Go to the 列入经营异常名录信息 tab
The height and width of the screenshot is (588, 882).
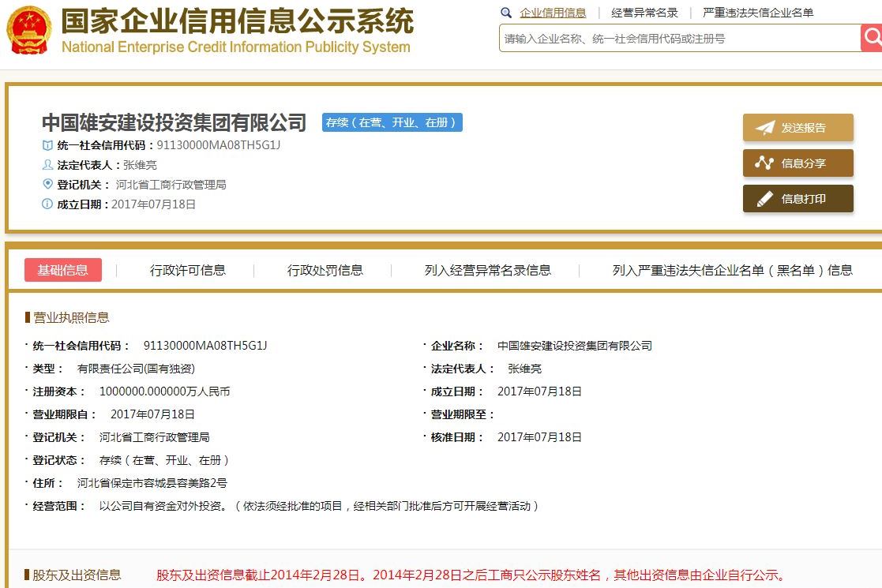pyautogui.click(x=487, y=270)
